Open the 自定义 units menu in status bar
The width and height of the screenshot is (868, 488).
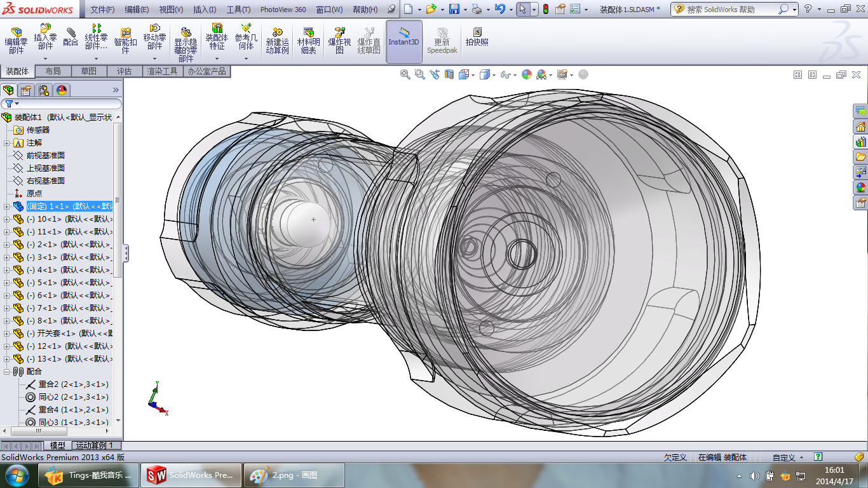click(x=788, y=457)
